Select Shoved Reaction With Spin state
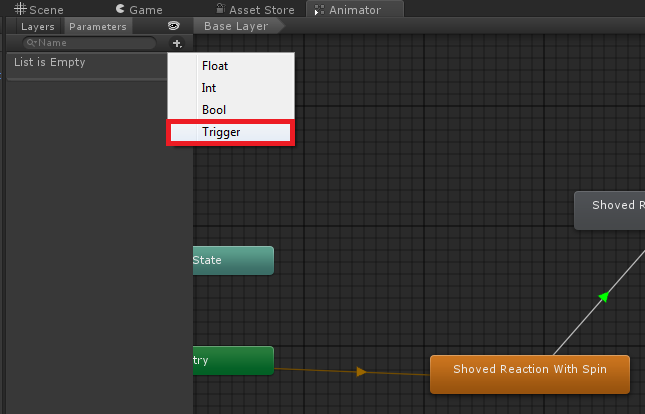Viewport: 645px width, 414px height. (x=530, y=374)
